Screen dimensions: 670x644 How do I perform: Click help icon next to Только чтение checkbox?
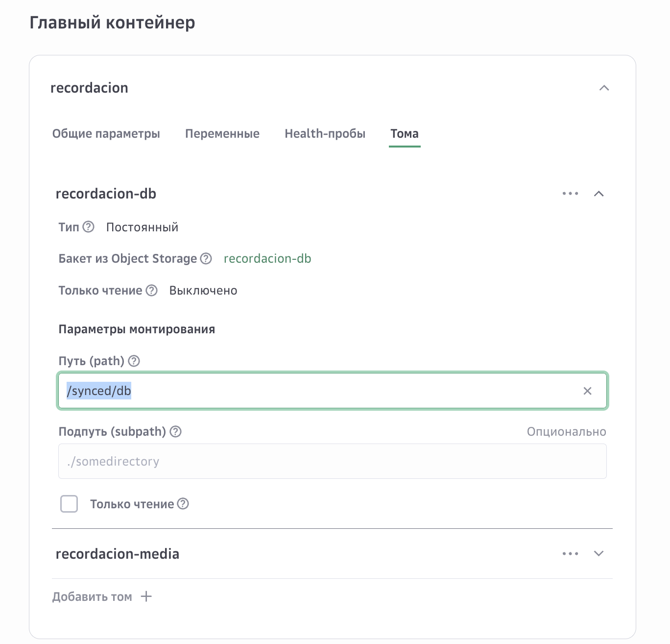point(183,504)
